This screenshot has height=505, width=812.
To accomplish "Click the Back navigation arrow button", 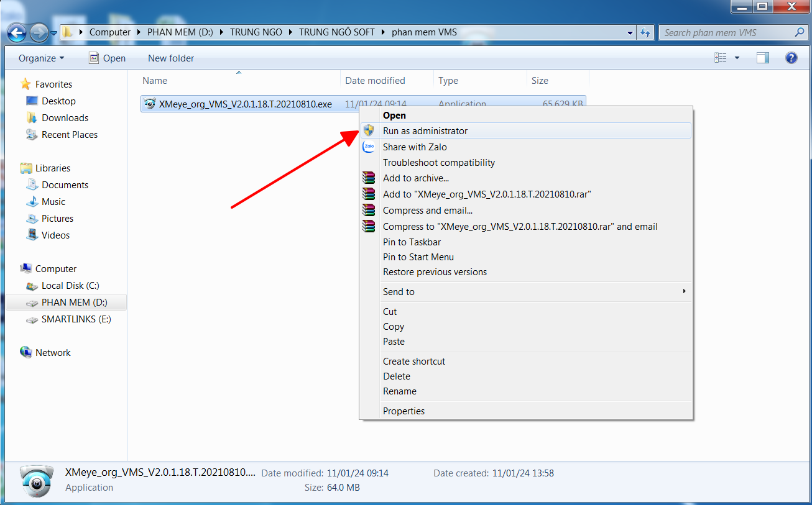I will pyautogui.click(x=17, y=32).
